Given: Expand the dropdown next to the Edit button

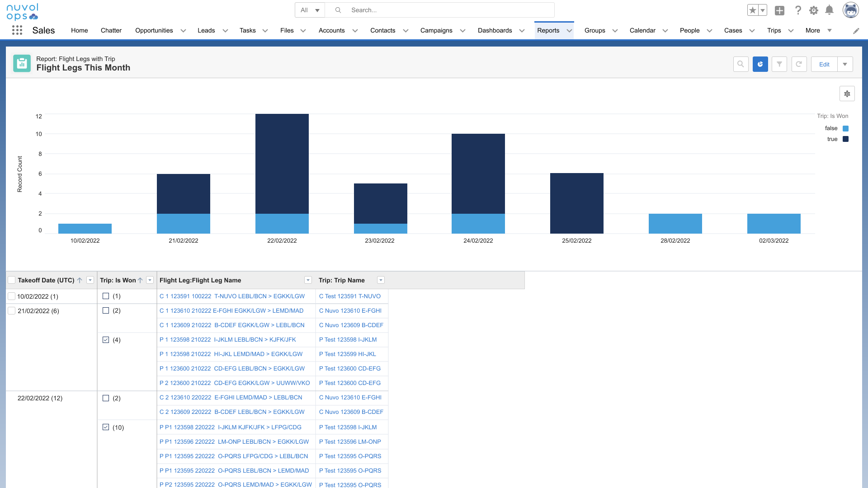Looking at the screenshot, I should [844, 64].
